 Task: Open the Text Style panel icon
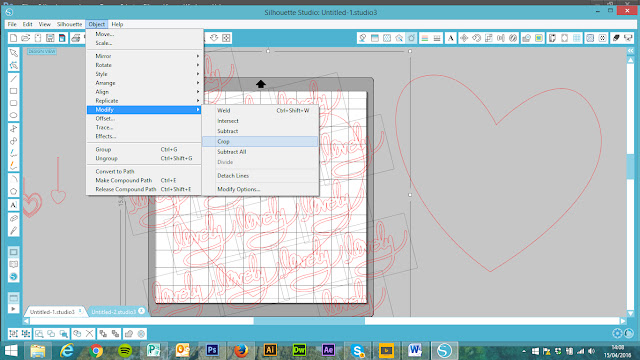(x=451, y=38)
